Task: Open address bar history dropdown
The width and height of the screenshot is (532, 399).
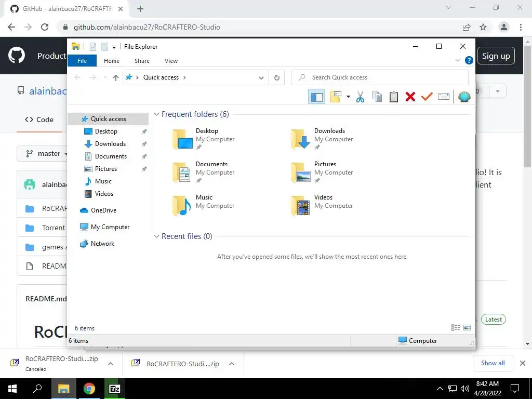Action: [261, 78]
